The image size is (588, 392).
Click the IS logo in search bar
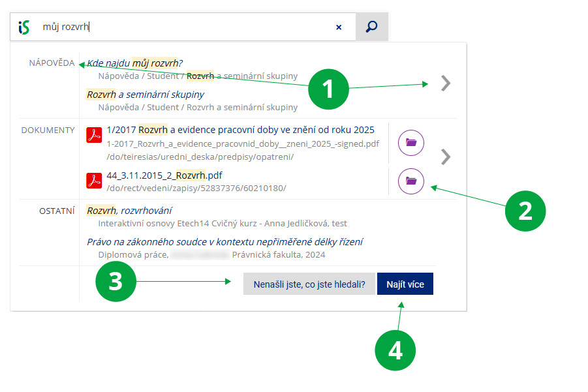coord(24,27)
